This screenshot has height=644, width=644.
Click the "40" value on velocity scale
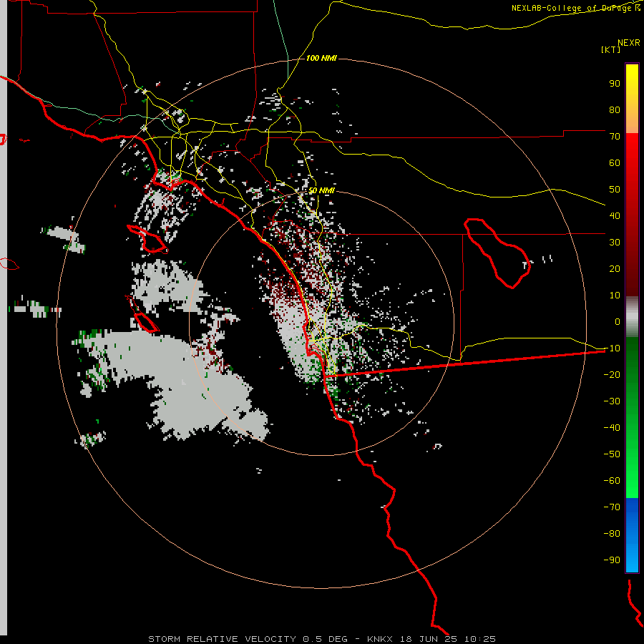coord(615,215)
